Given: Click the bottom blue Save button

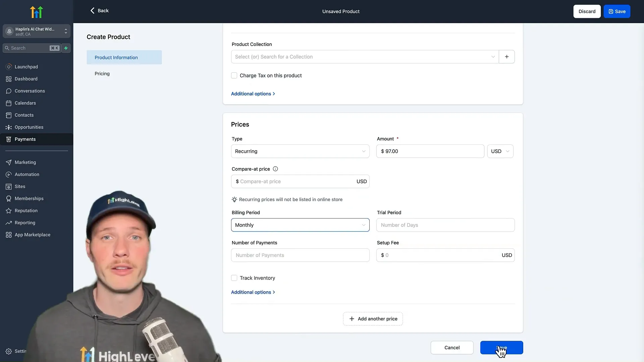Looking at the screenshot, I should 501,348.
